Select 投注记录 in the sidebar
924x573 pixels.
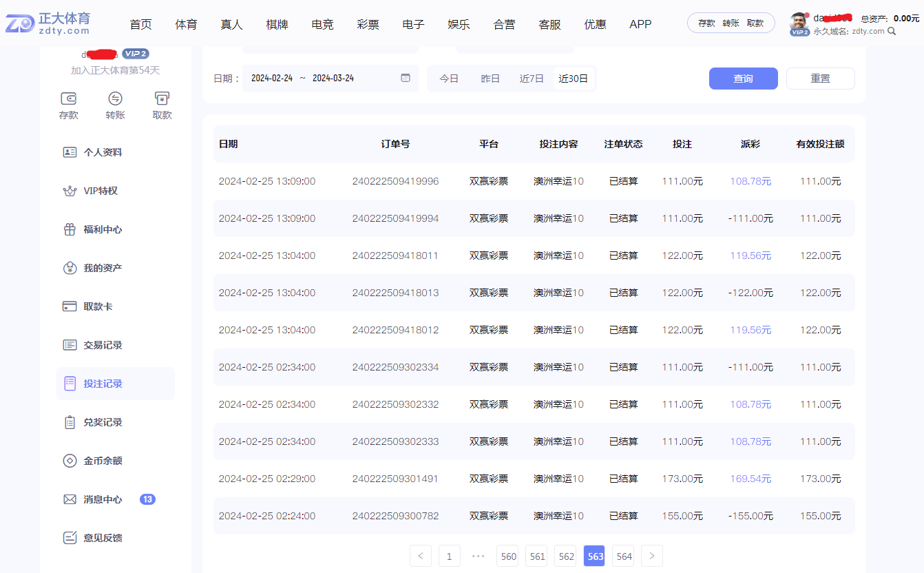tap(116, 384)
